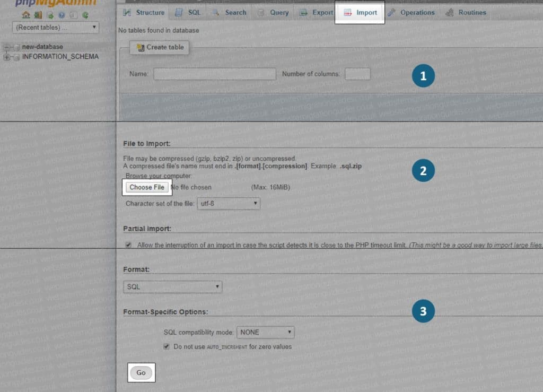This screenshot has width=543, height=392.
Task: Open the Recent tables dropdown
Action: pos(55,28)
